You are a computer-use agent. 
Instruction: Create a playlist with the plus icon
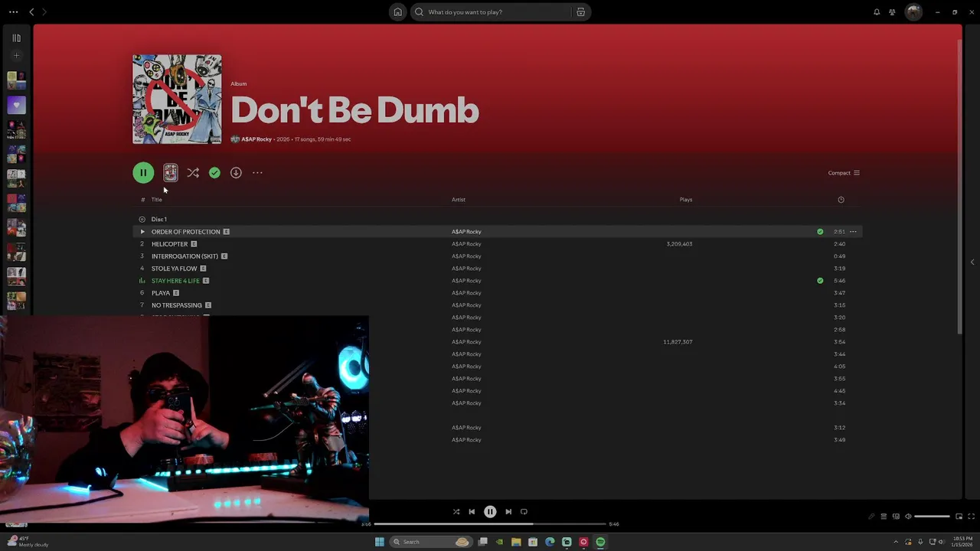[x=16, y=55]
